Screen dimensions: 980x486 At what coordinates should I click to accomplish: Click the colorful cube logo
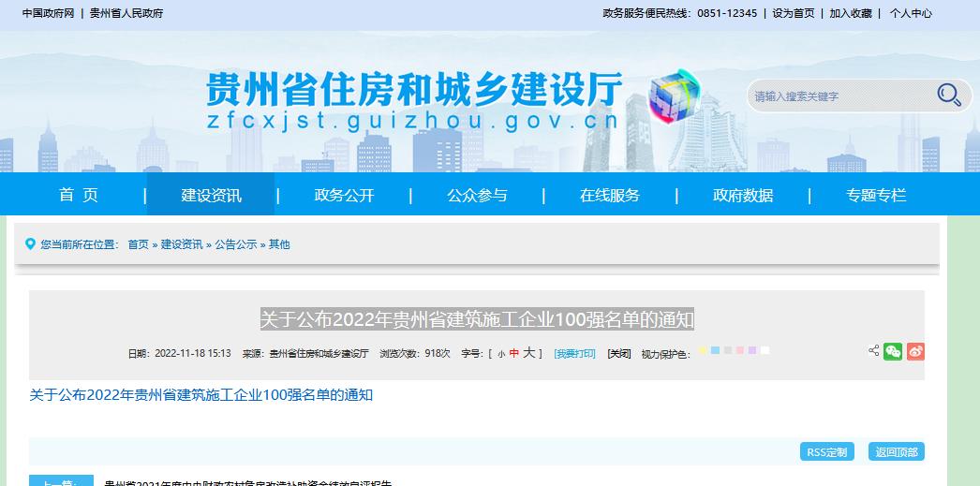pos(673,96)
